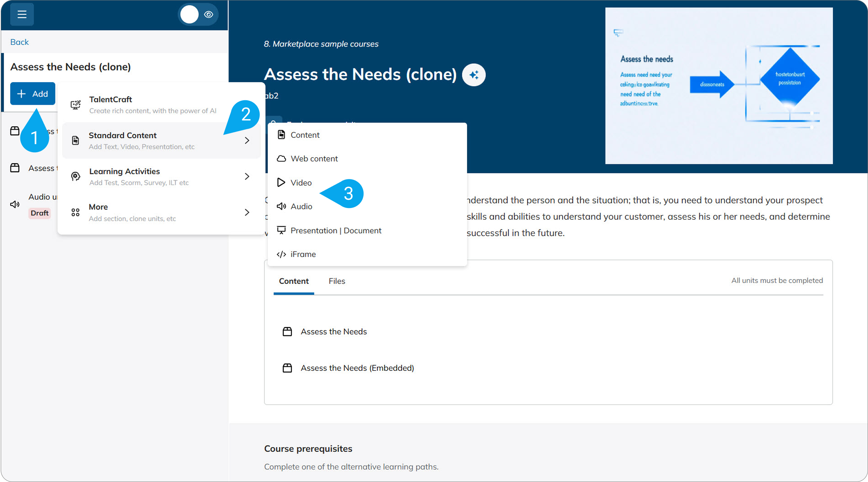This screenshot has height=482, width=868.
Task: Open the More menu entry
Action: point(161,212)
